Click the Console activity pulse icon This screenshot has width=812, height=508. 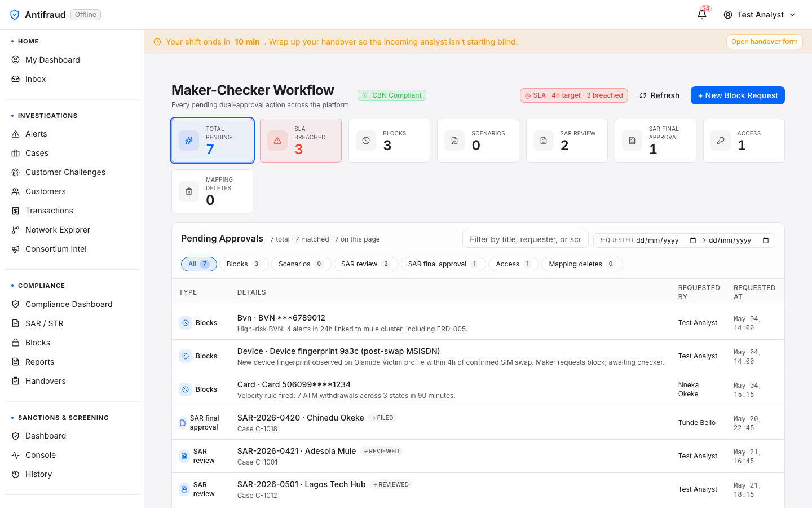16,455
